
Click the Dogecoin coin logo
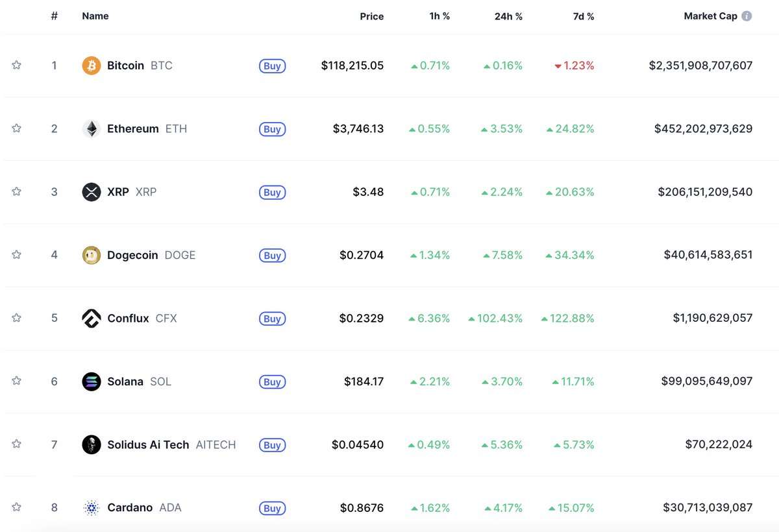tap(92, 255)
